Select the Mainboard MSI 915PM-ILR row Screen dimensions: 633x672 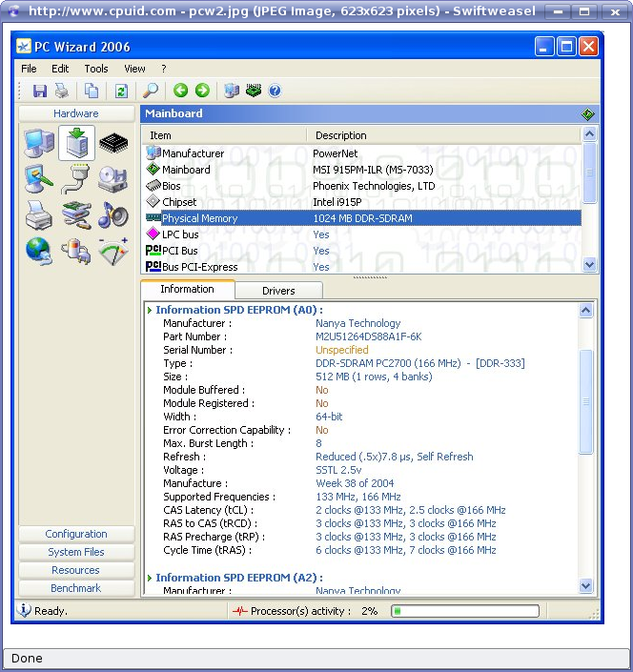coord(361,170)
